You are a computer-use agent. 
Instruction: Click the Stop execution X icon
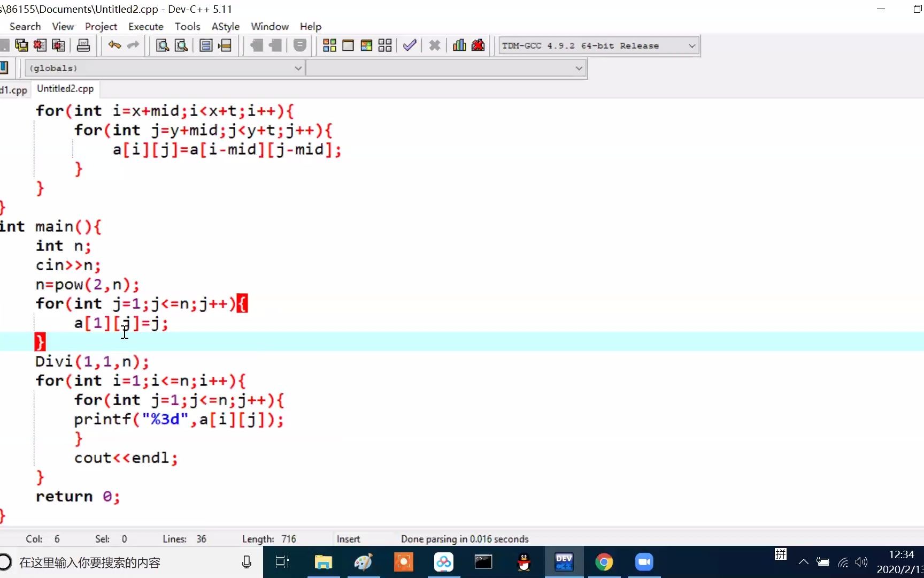click(x=435, y=45)
